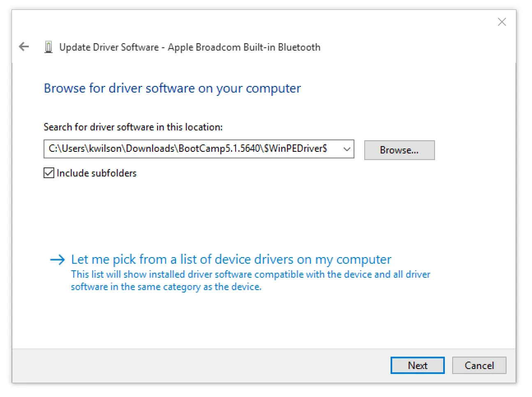Click the blue arrow beside Let me pick
This screenshot has width=532, height=397.
[57, 260]
